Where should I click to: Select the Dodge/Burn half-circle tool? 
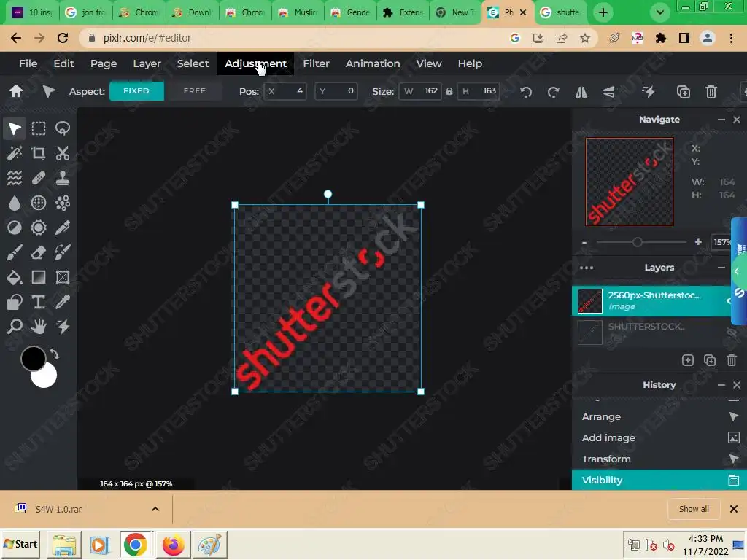coord(15,227)
